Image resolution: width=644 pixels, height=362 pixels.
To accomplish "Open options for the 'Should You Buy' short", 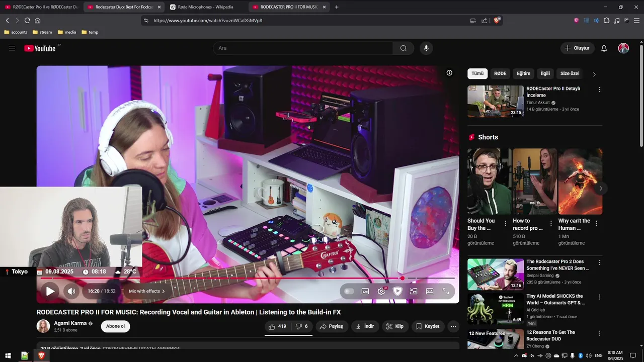I will [x=505, y=223].
